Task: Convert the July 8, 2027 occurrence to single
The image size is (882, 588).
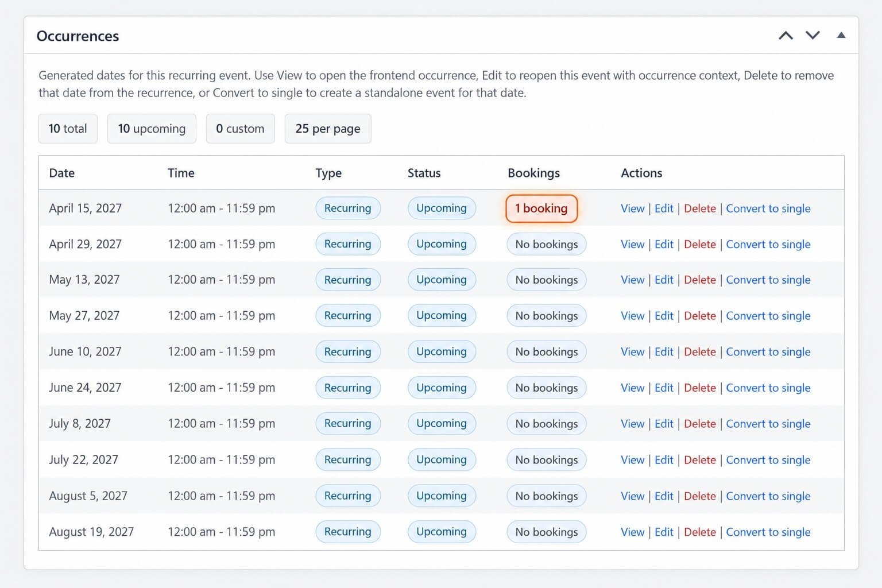Action: pyautogui.click(x=768, y=424)
